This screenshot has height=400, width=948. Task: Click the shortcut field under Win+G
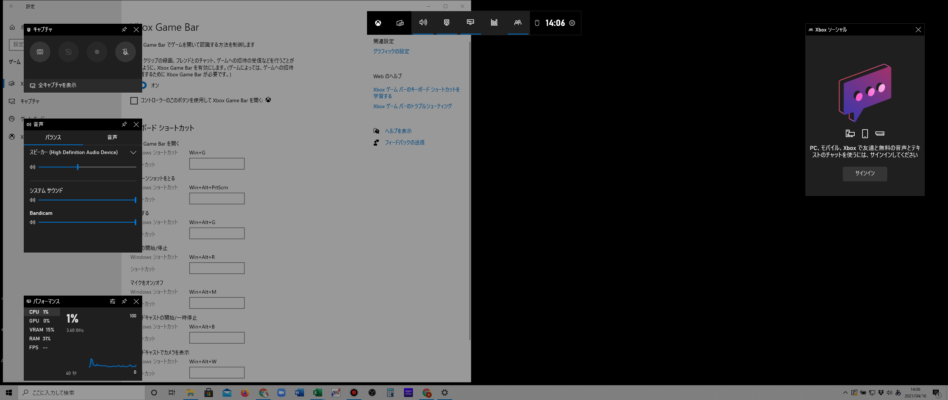(216, 164)
